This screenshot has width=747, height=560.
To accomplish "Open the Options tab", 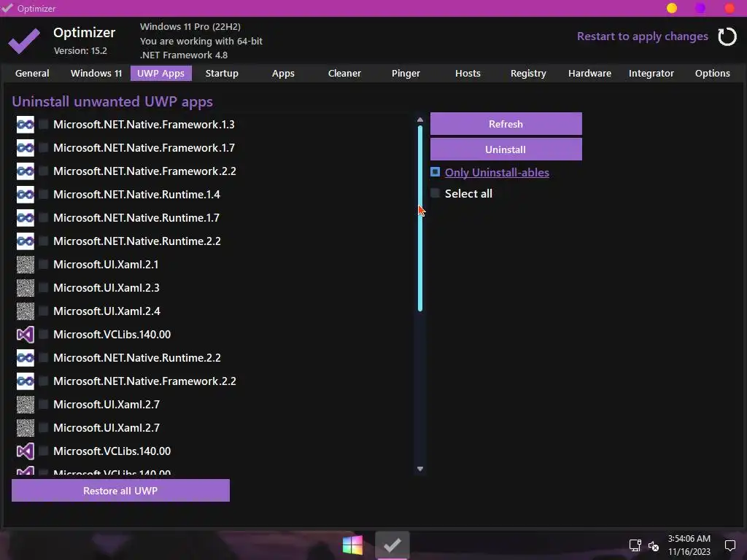I will pos(712,74).
